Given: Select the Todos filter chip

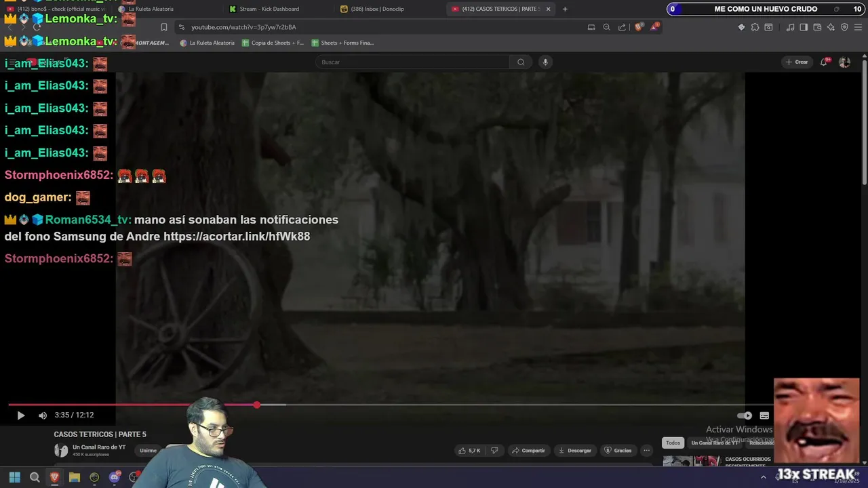Looking at the screenshot, I should click(673, 443).
